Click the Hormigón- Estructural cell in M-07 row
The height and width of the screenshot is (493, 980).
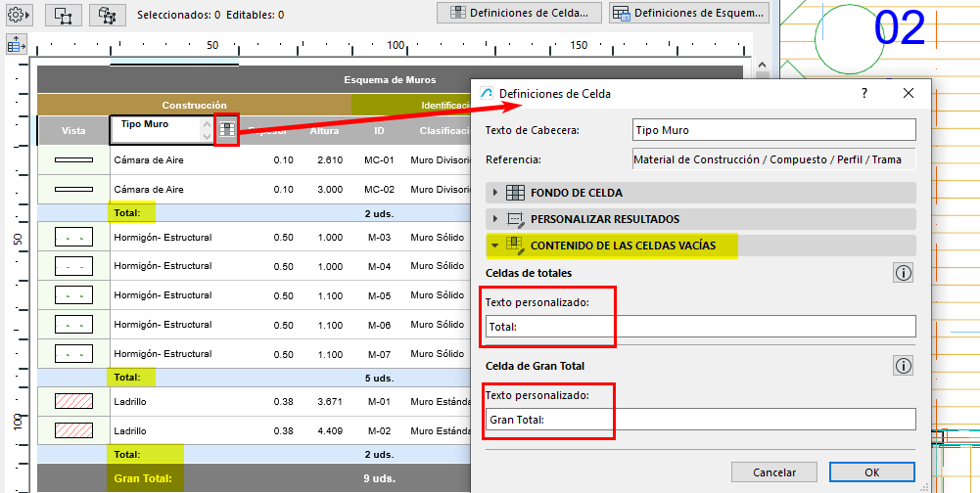click(x=163, y=354)
